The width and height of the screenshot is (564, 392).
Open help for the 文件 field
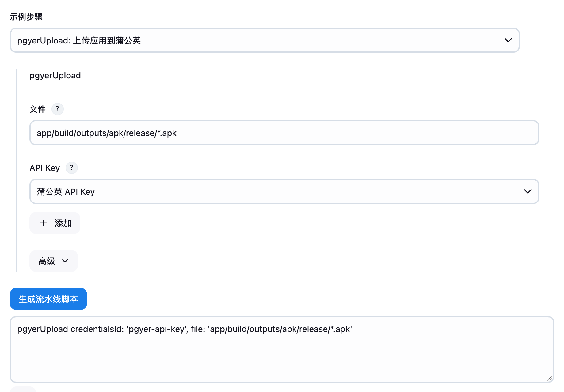(x=57, y=109)
